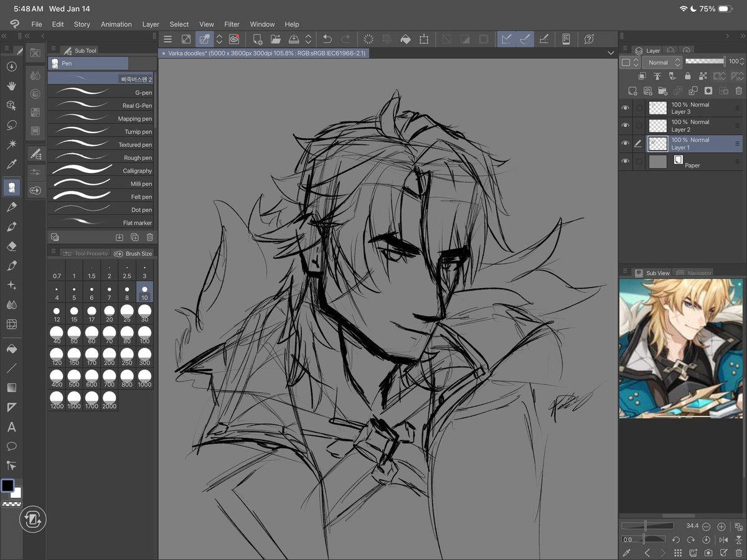Select the Calligraphy pen sub tool
The height and width of the screenshot is (560, 747).
click(101, 170)
